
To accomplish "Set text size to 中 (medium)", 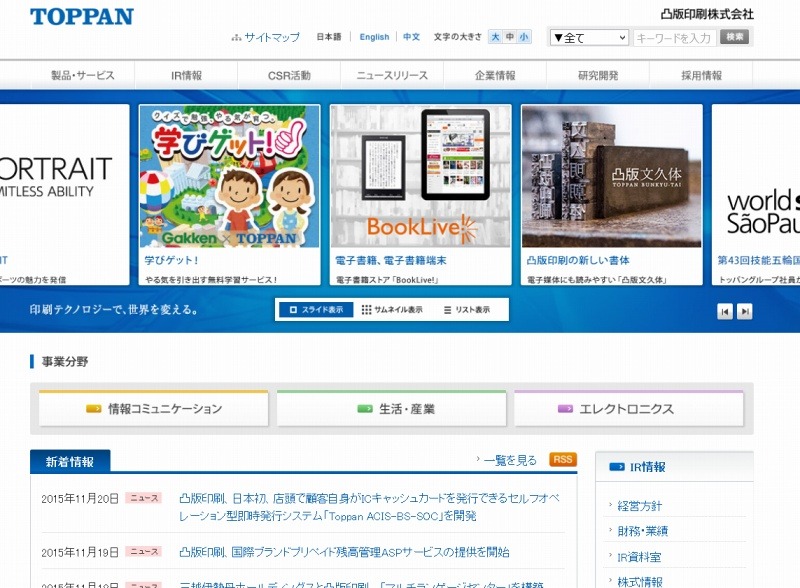I will click(510, 37).
